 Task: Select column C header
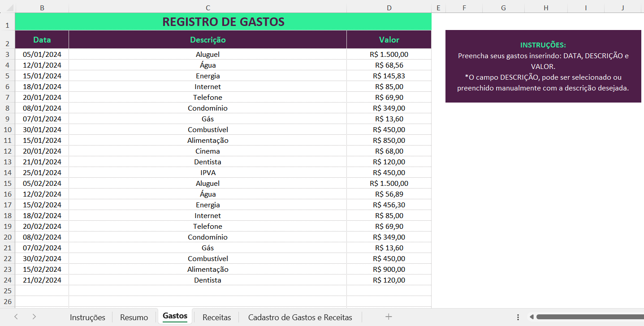point(207,8)
